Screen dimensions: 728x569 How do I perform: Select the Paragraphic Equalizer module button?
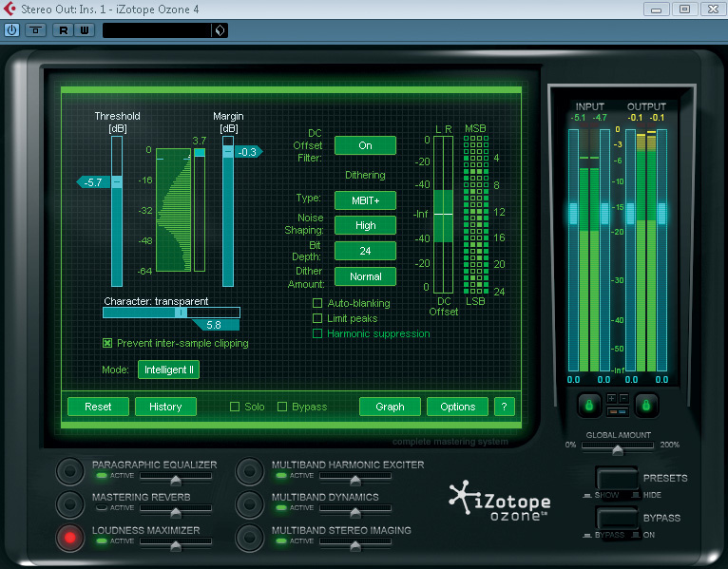pos(69,471)
